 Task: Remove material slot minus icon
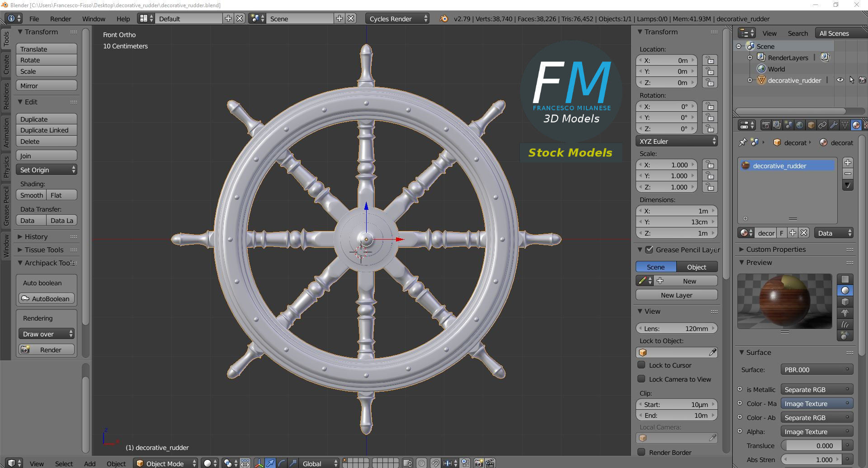click(848, 174)
